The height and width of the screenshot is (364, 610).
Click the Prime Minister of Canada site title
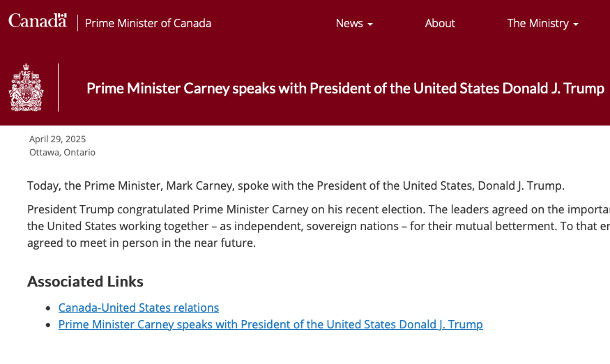(x=148, y=23)
